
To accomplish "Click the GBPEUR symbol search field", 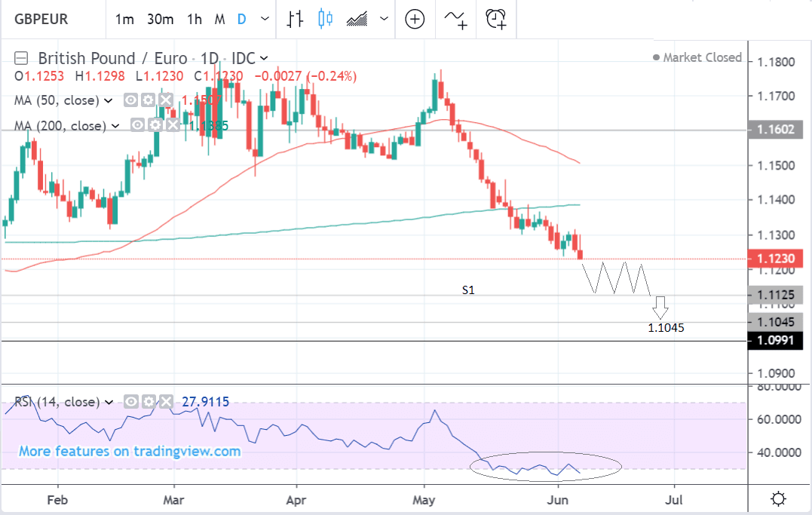I will pyautogui.click(x=45, y=20).
